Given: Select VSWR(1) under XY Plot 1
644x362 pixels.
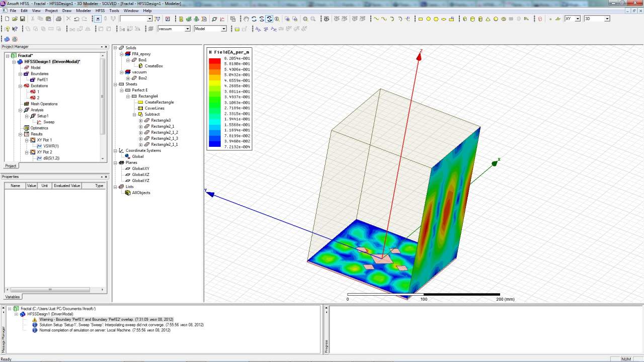Looking at the screenshot, I should coord(51,146).
